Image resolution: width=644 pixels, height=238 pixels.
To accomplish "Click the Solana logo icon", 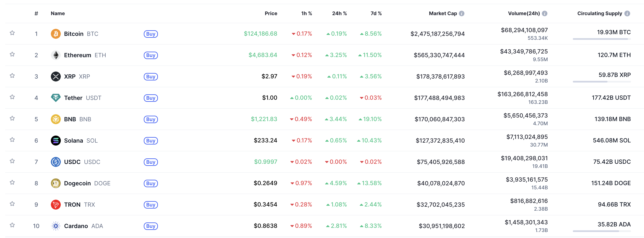I will click(56, 141).
